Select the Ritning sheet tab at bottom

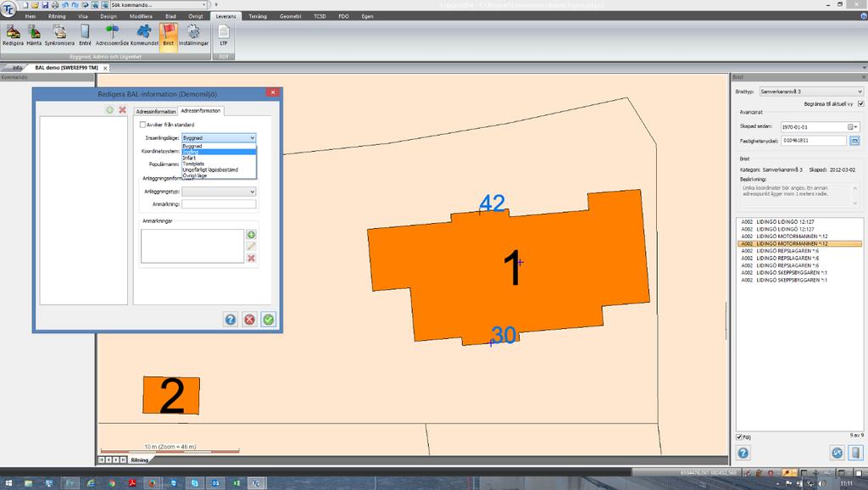pyautogui.click(x=140, y=460)
